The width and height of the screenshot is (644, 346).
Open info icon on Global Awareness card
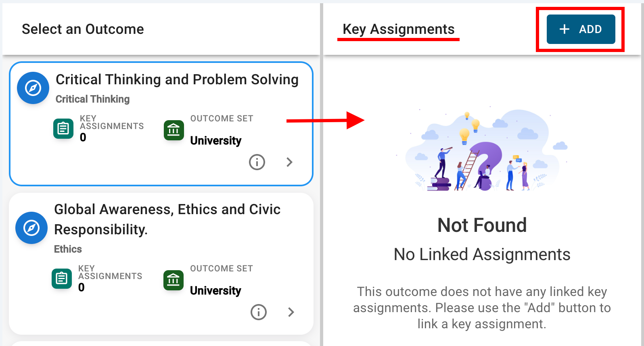tap(259, 312)
